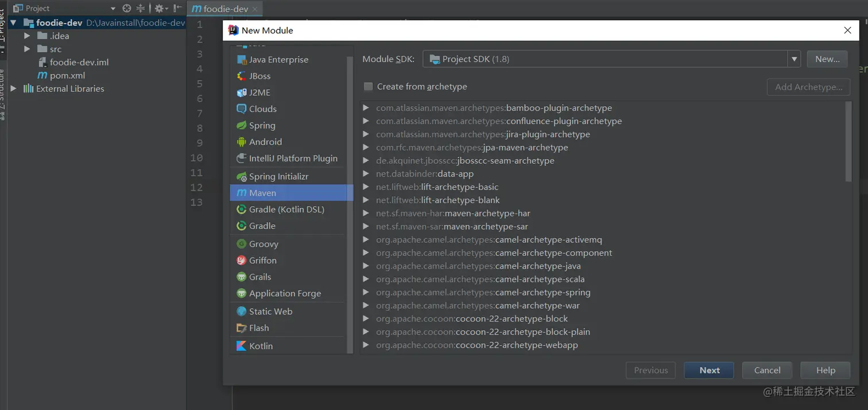Click pom.xml Maven file icon
Image resolution: width=868 pixels, height=410 pixels.
[x=42, y=75]
